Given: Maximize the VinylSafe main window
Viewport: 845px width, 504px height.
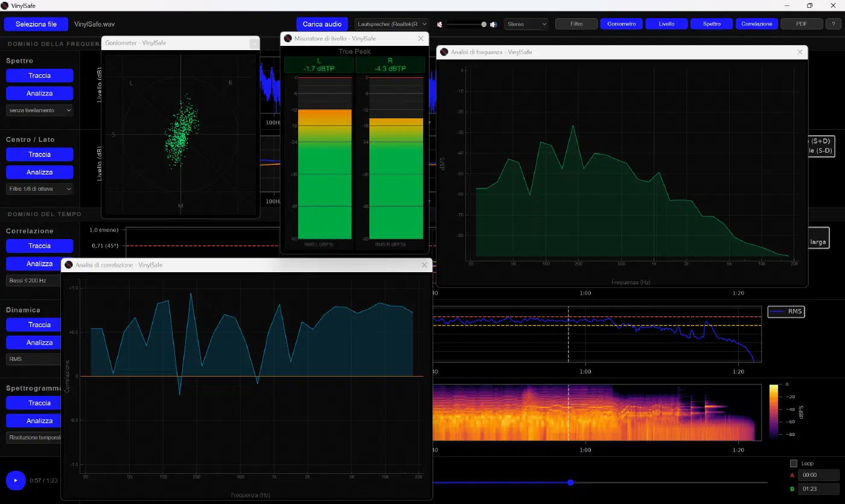Looking at the screenshot, I should [x=809, y=5].
